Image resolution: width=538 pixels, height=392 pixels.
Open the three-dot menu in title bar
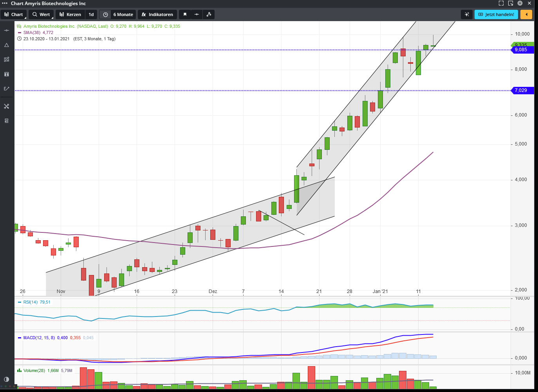coord(5,3)
